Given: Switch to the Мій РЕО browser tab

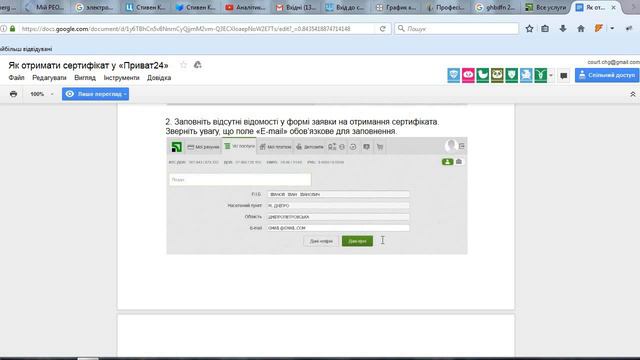Looking at the screenshot, I should pyautogui.click(x=45, y=7).
